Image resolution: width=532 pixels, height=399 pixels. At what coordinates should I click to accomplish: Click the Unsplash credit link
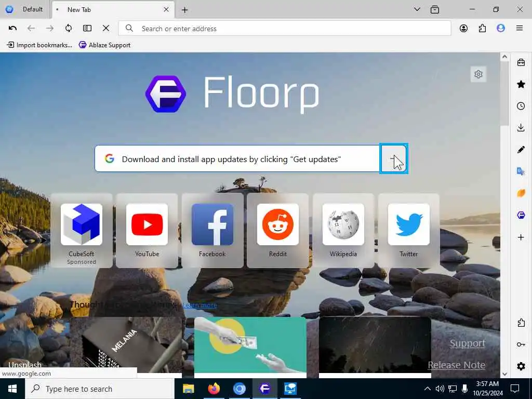point(25,365)
